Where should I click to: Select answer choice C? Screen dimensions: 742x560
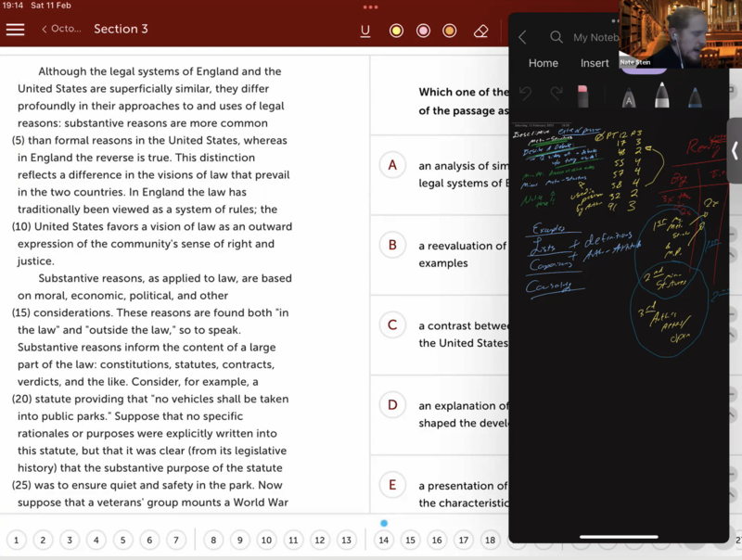click(392, 325)
